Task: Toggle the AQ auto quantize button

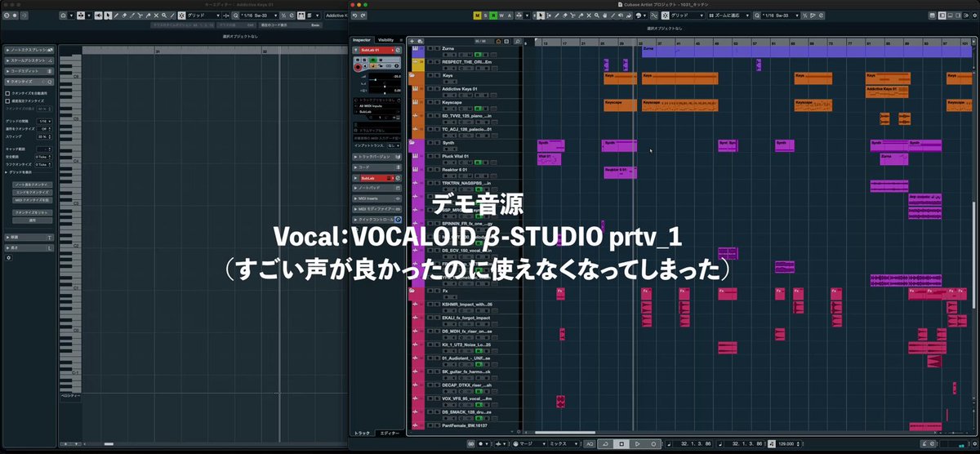Action: [x=590, y=443]
